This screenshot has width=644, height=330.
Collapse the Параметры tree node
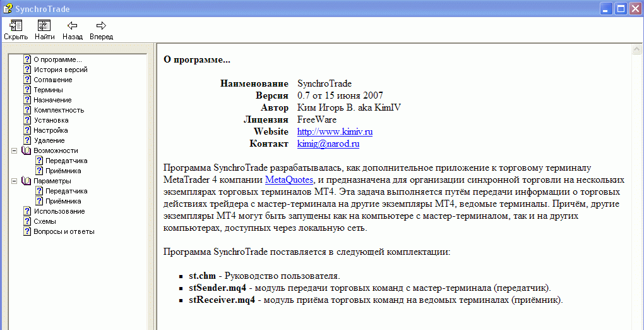[15, 181]
